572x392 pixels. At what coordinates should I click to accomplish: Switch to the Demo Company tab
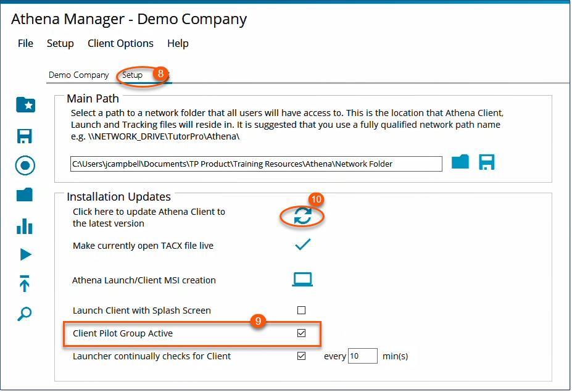click(x=79, y=75)
